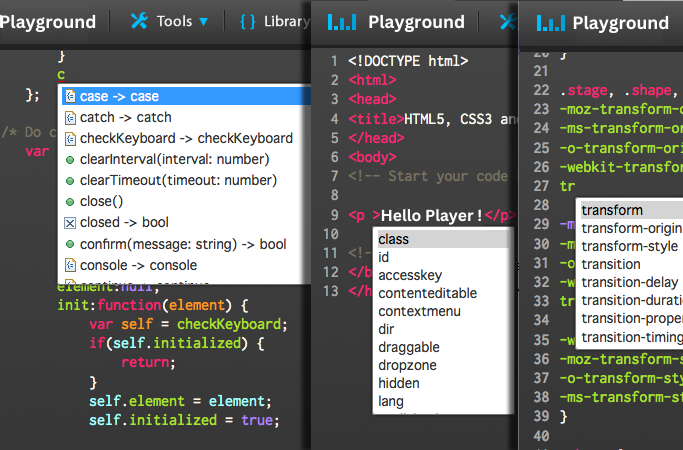Click the 'Hello Player !' paragraph text
The width and height of the screenshot is (683, 450).
pos(431,215)
